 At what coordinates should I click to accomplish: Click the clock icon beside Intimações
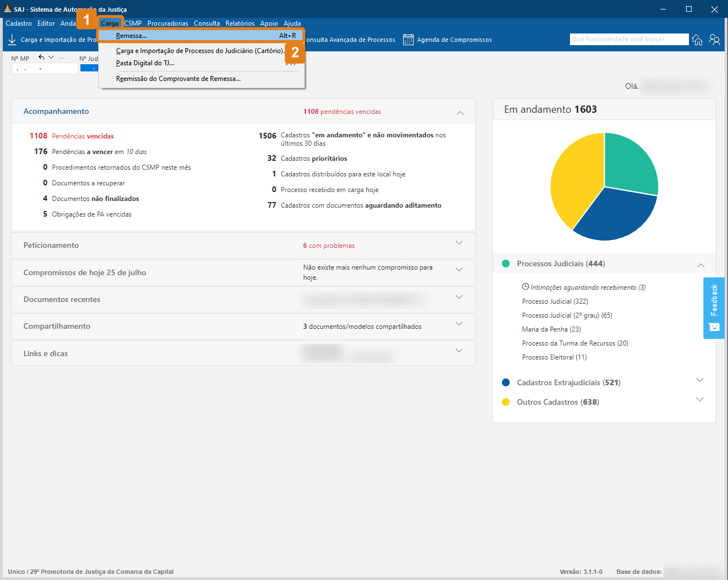click(x=525, y=286)
